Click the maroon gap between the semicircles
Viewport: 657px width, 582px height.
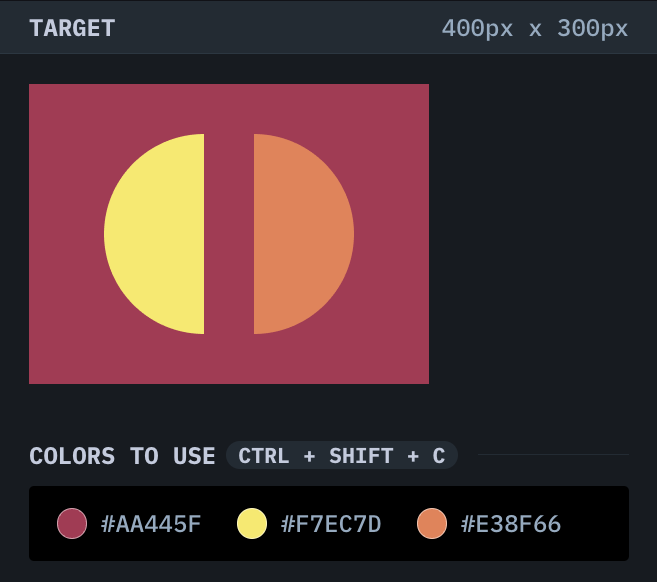pyautogui.click(x=229, y=234)
